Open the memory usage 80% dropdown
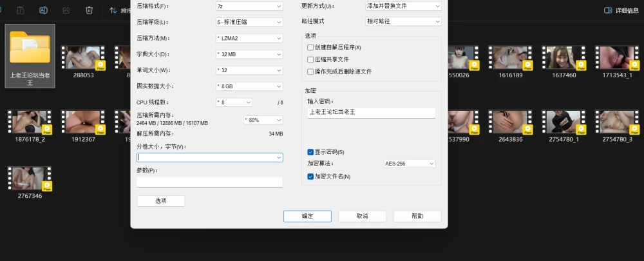This screenshot has width=644, height=261. pyautogui.click(x=263, y=120)
